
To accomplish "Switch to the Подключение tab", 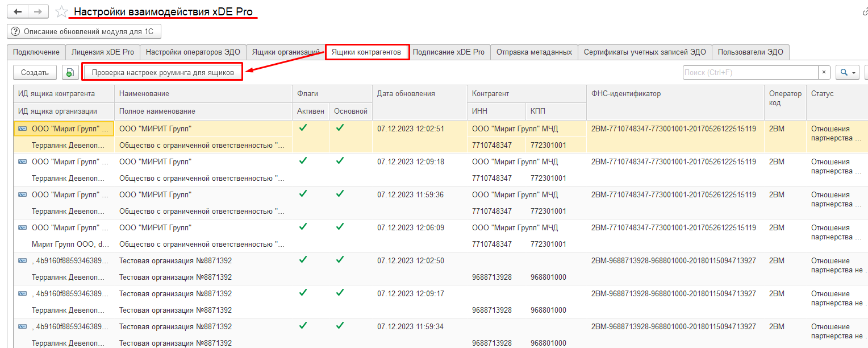I will pyautogui.click(x=36, y=52).
